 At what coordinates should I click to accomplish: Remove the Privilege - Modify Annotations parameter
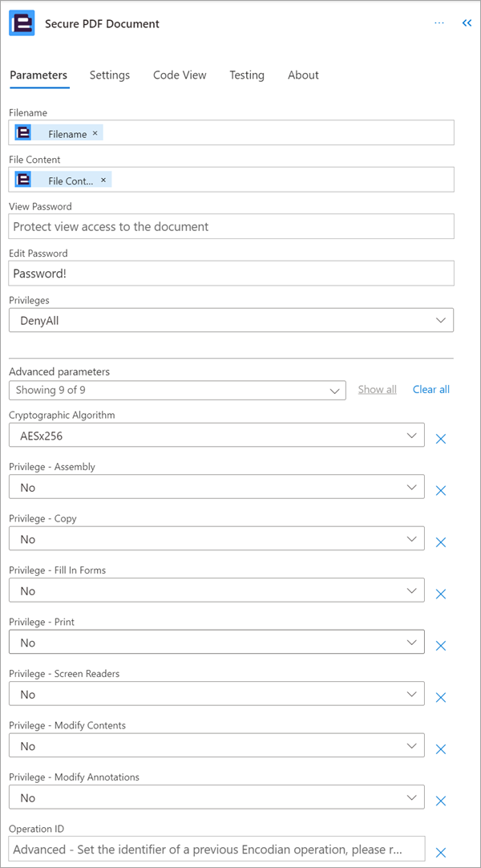click(x=441, y=801)
